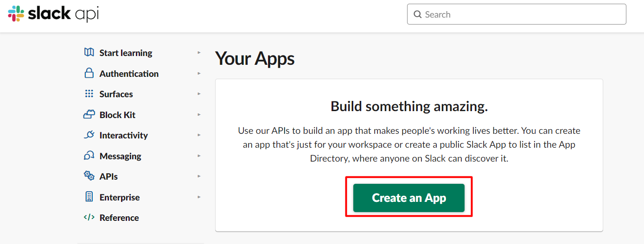Click the slack api wordmark

64,14
